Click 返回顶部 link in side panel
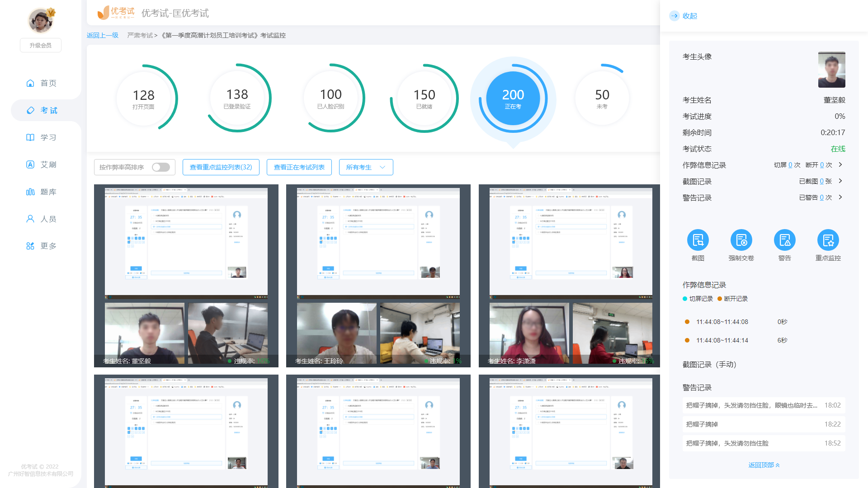This screenshot has height=488, width=868. (764, 465)
